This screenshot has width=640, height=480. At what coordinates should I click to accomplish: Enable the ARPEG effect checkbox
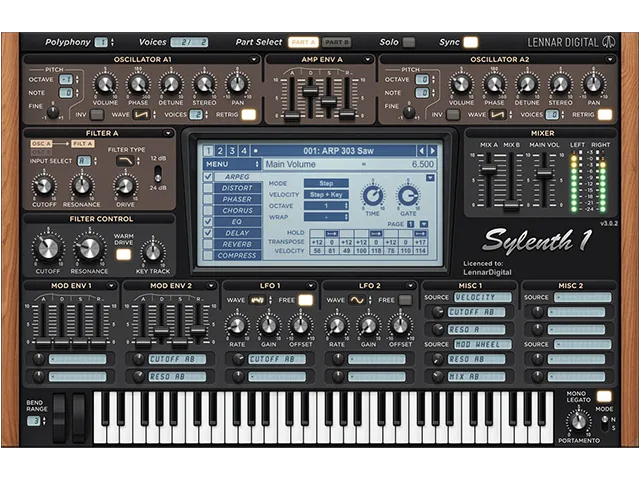(x=208, y=177)
